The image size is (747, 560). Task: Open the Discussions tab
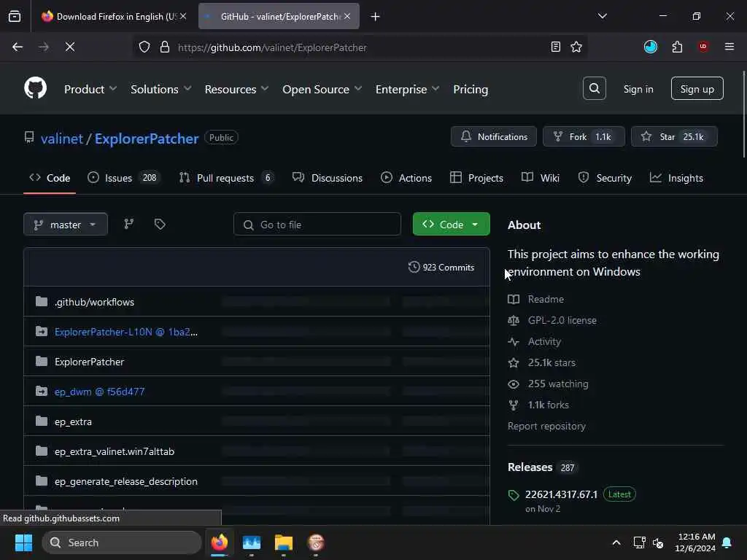tap(328, 178)
